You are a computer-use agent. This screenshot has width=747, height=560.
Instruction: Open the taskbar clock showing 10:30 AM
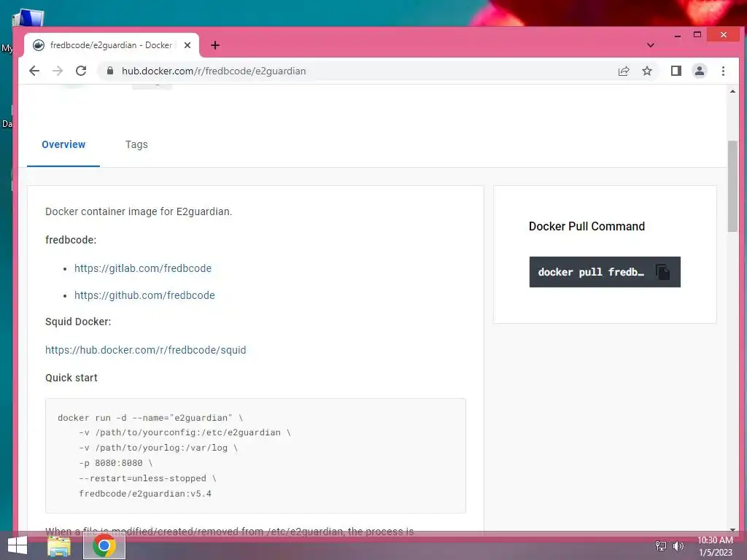pos(715,546)
